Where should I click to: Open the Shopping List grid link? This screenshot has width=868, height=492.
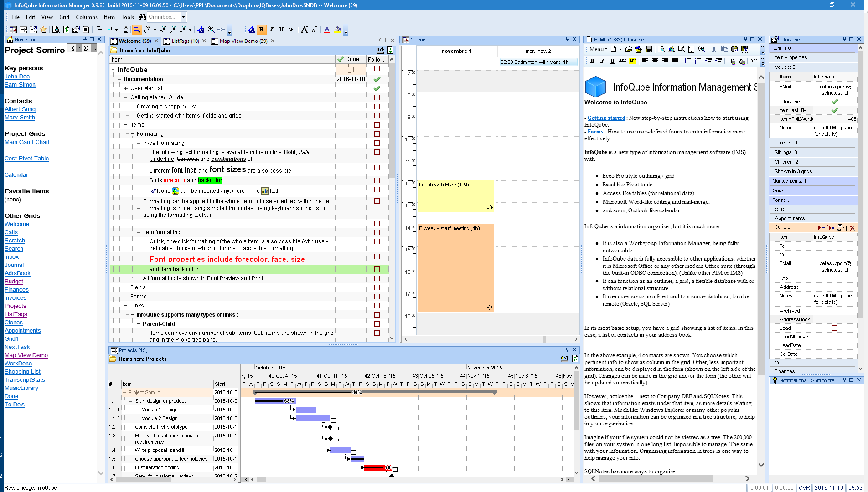point(22,372)
